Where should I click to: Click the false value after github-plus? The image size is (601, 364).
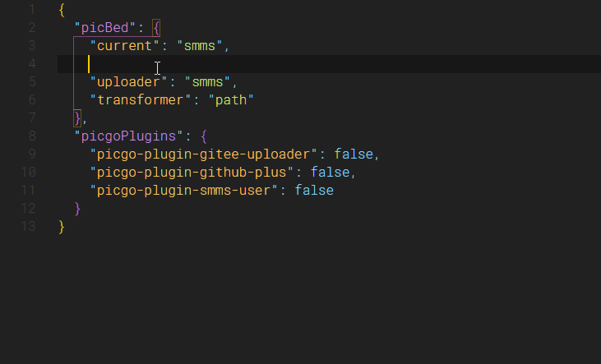(330, 172)
